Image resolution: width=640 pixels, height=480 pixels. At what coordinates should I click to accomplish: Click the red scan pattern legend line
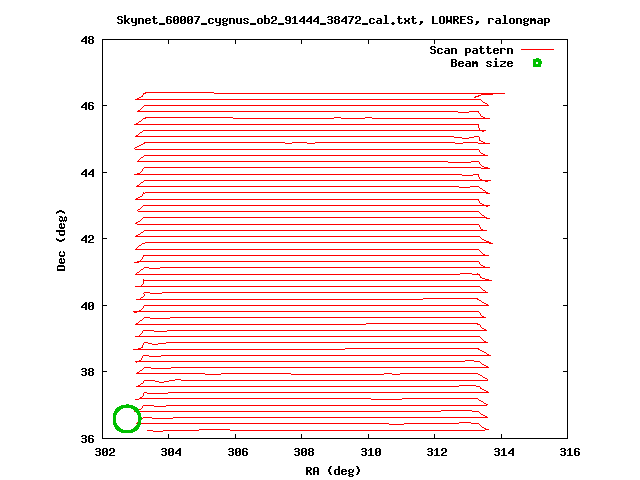pyautogui.click(x=538, y=50)
